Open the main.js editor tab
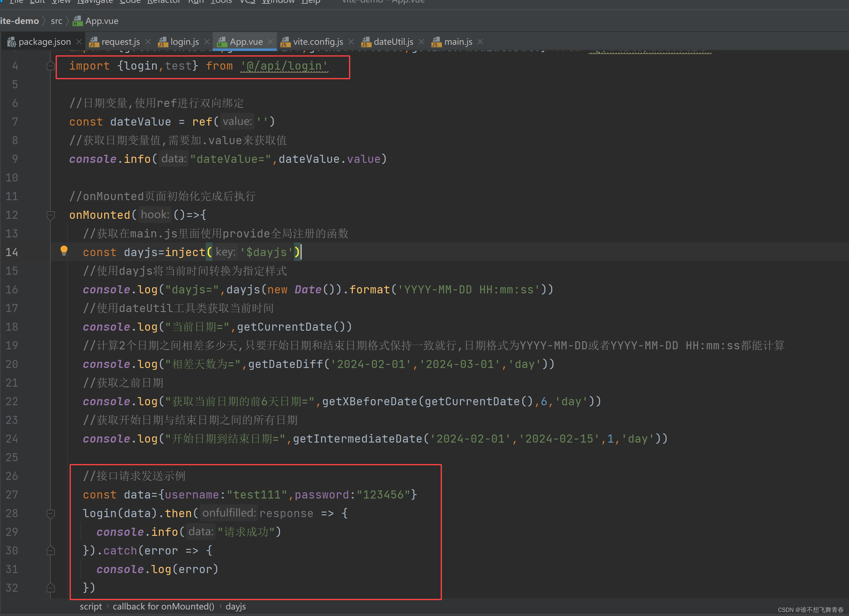Screen dimensions: 849x616 (x=458, y=42)
